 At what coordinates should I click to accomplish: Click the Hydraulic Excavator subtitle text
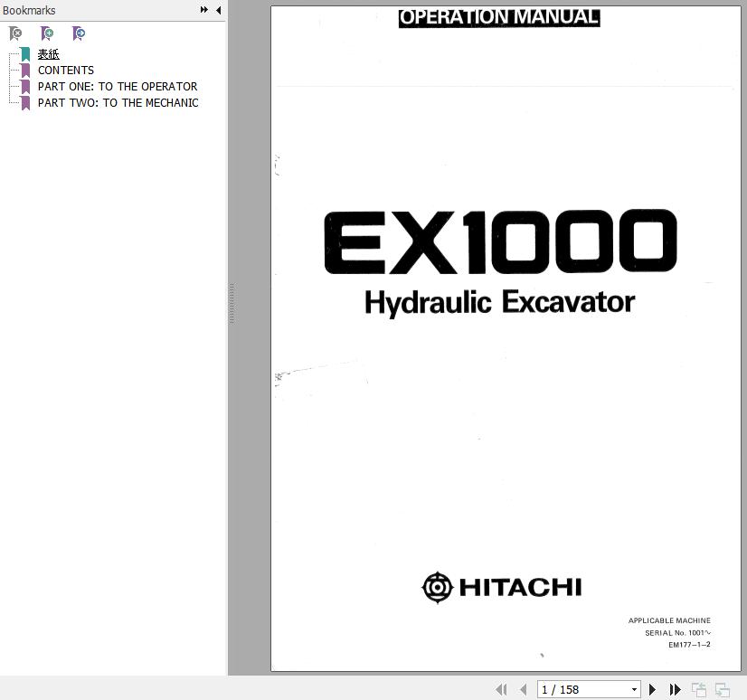pos(500,303)
